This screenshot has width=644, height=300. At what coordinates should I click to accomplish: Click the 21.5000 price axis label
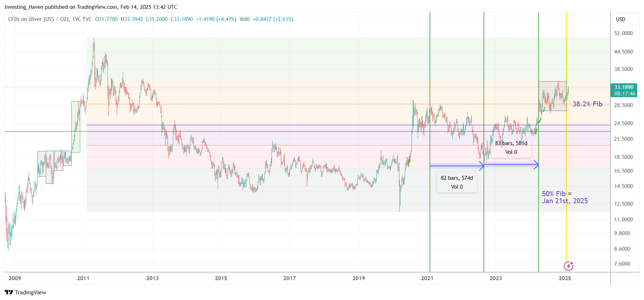tap(623, 139)
